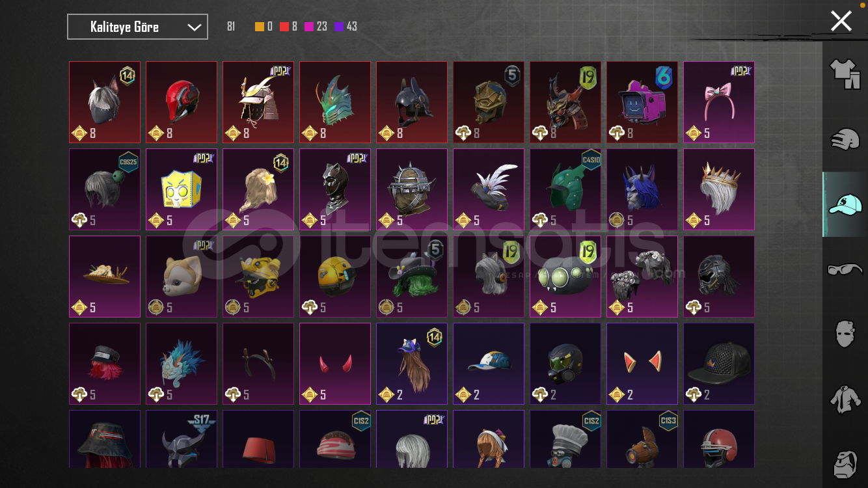Select the yellow SpongeBob box head item
The width and height of the screenshot is (868, 488).
click(x=182, y=189)
